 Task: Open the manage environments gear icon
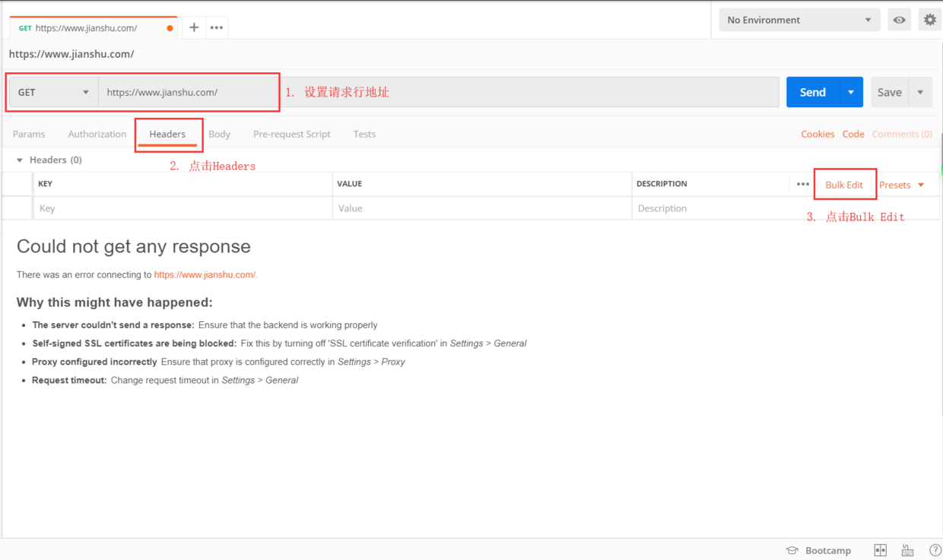(930, 20)
